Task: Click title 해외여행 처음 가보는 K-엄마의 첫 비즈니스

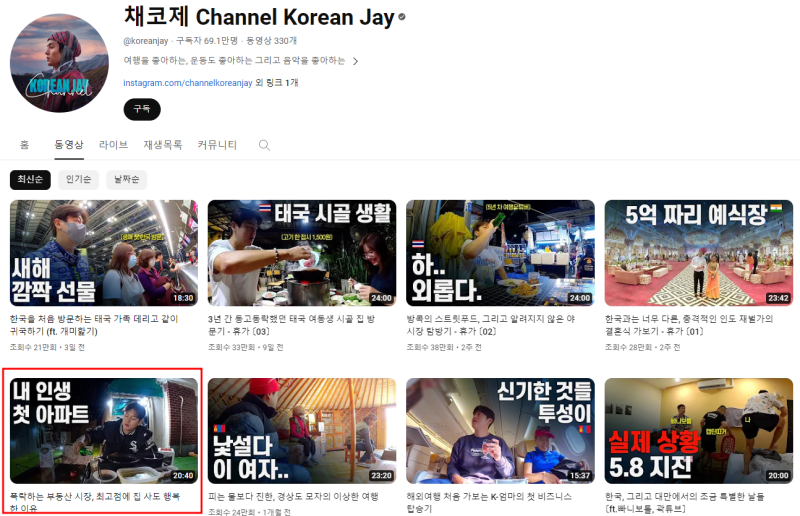Action: pyautogui.click(x=489, y=502)
